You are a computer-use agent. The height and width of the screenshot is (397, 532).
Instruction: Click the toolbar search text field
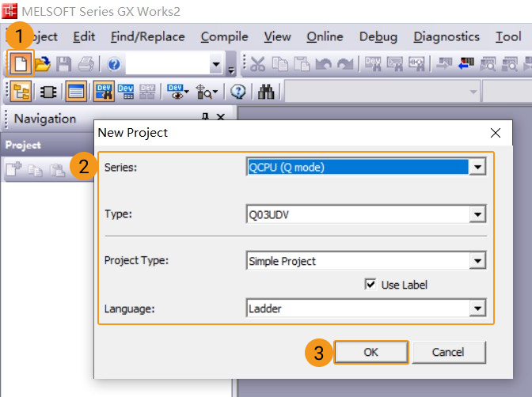pyautogui.click(x=168, y=64)
